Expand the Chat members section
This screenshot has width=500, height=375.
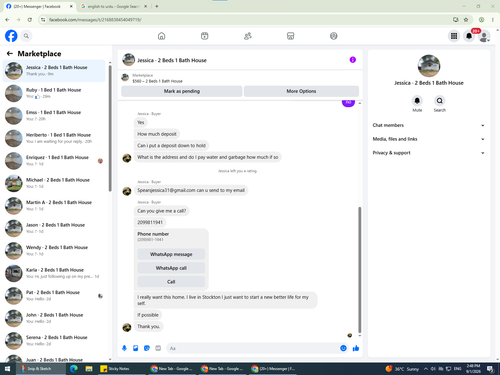point(429,125)
